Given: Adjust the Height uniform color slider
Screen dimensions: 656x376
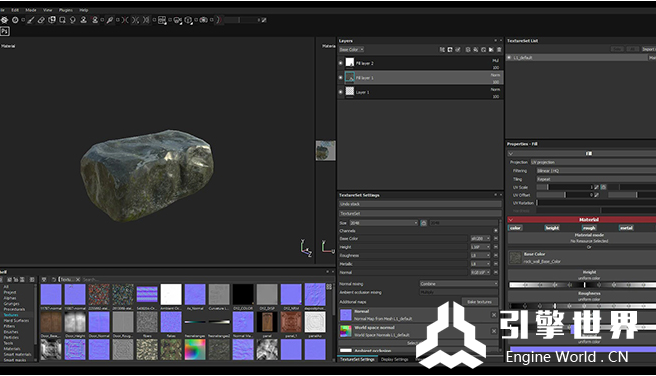Looking at the screenshot, I should click(x=582, y=285).
